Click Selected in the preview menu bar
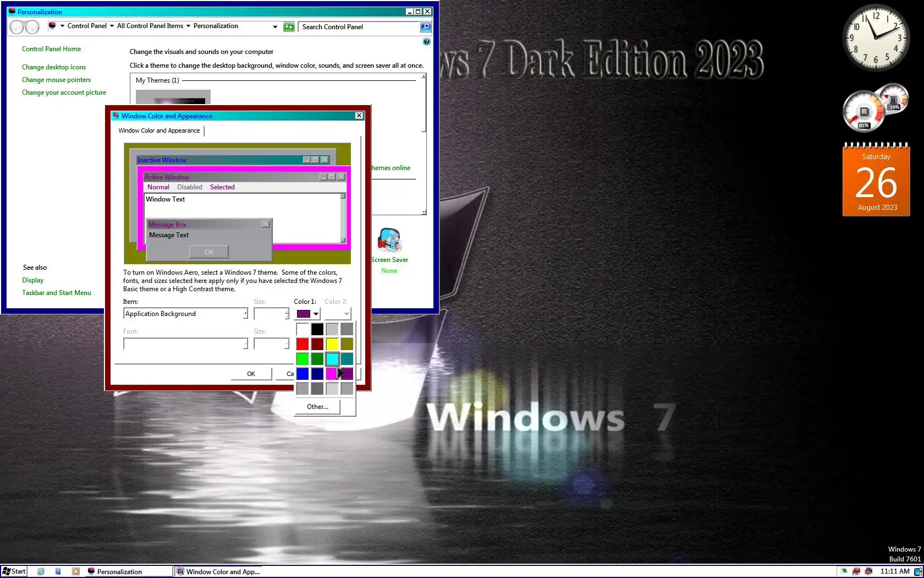Image resolution: width=924 pixels, height=578 pixels. [x=222, y=187]
